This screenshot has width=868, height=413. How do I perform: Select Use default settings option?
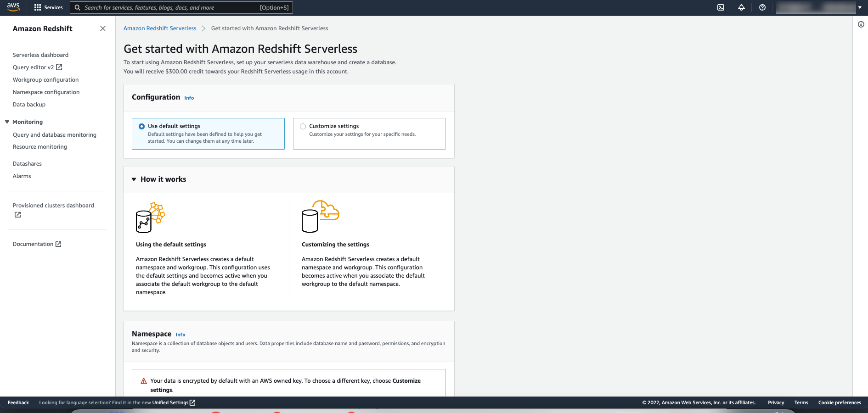tap(208, 134)
